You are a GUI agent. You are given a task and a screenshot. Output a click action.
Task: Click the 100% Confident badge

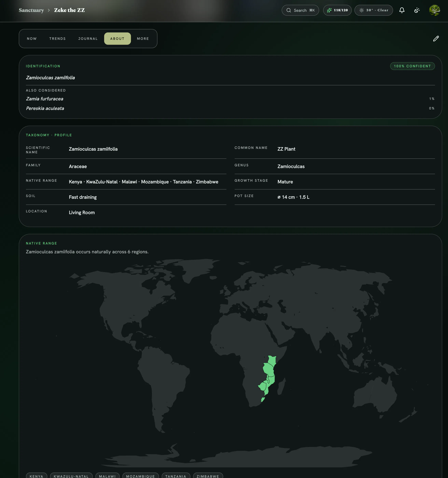[412, 66]
